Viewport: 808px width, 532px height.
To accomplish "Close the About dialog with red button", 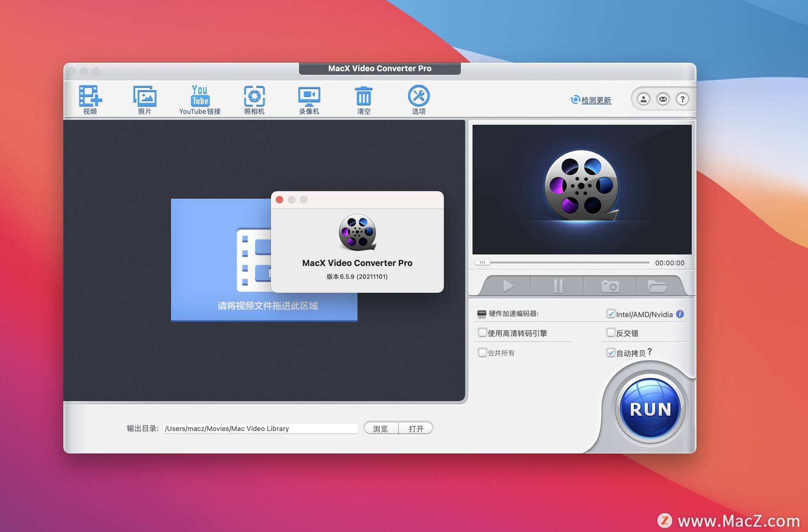I will 279,200.
